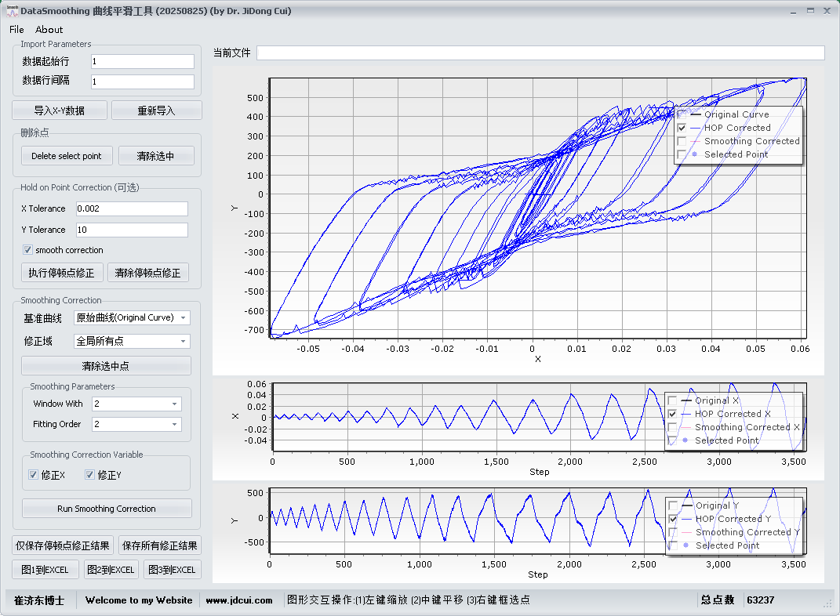Open the About menu
Screen dimensions: 840x616
pos(49,30)
